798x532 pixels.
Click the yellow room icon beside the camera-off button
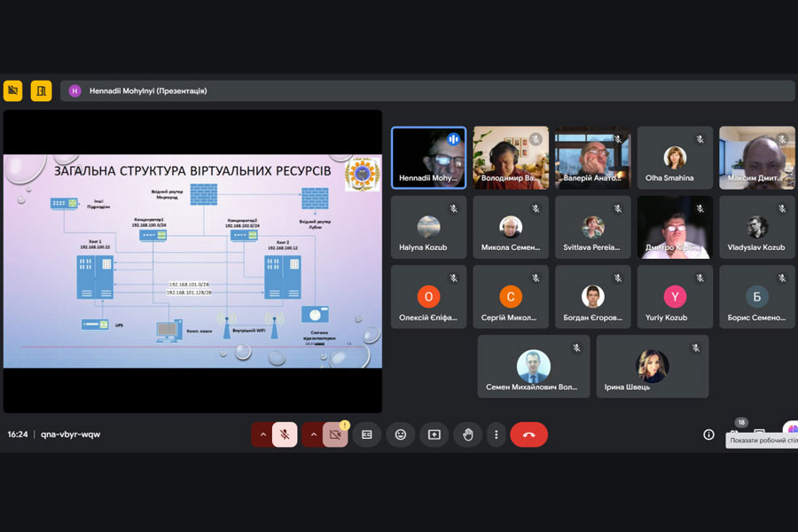tap(41, 91)
